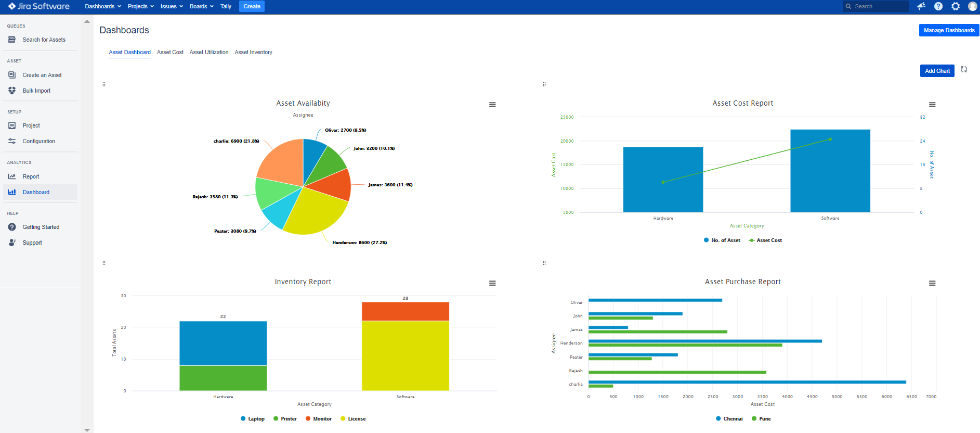Open the user profile avatar

pos(972,6)
